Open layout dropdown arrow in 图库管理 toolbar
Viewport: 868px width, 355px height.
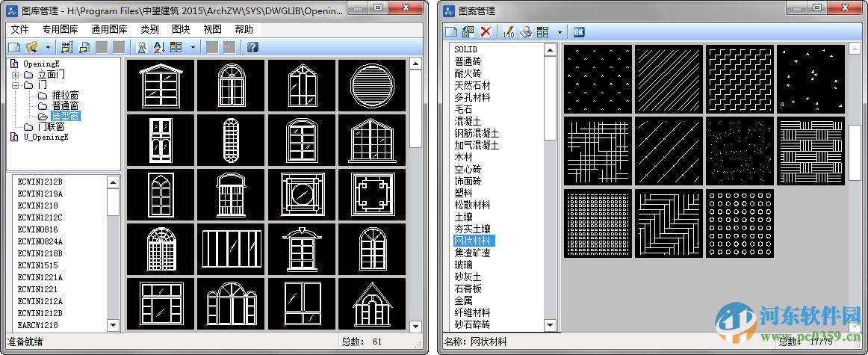pos(192,47)
